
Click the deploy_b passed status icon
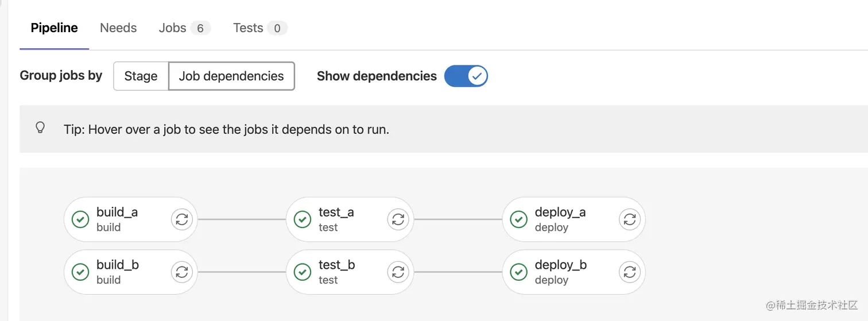click(519, 272)
